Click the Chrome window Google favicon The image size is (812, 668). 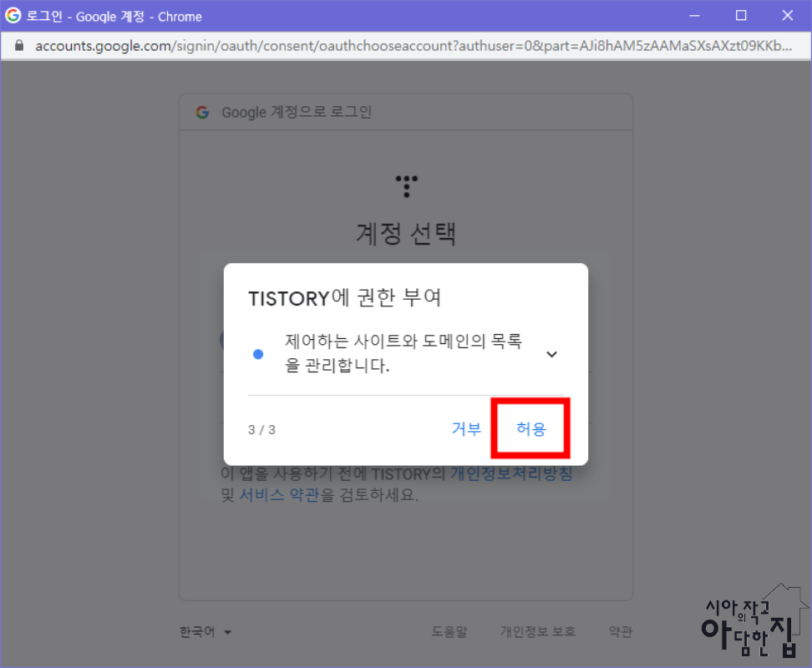coord(13,16)
